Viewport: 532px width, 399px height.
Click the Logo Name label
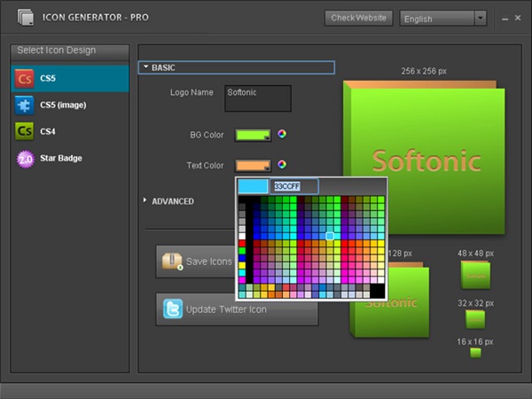192,92
